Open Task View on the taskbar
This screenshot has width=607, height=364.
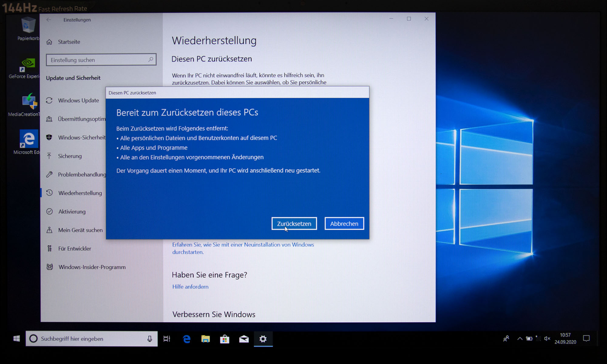coord(167,339)
